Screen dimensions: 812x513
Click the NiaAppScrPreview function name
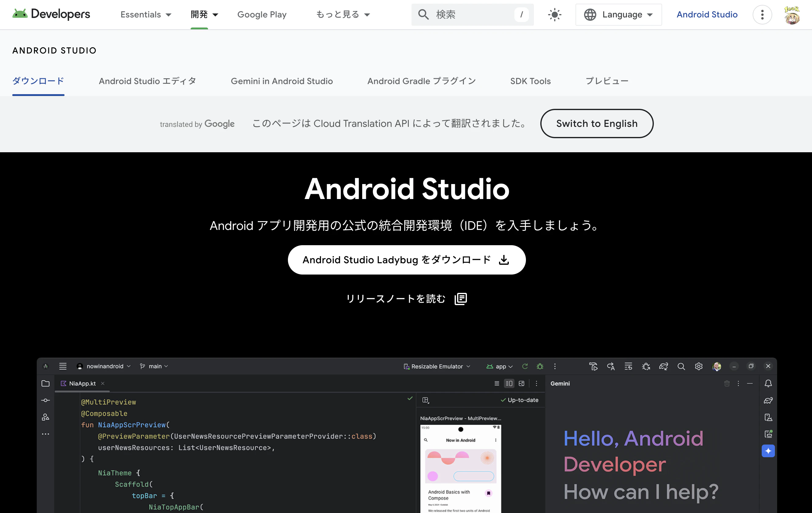[132, 425]
